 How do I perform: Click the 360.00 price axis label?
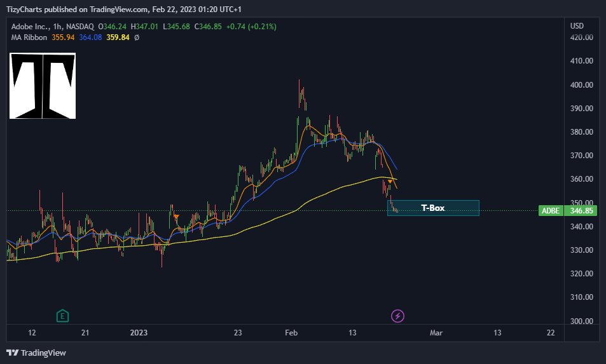[582, 179]
